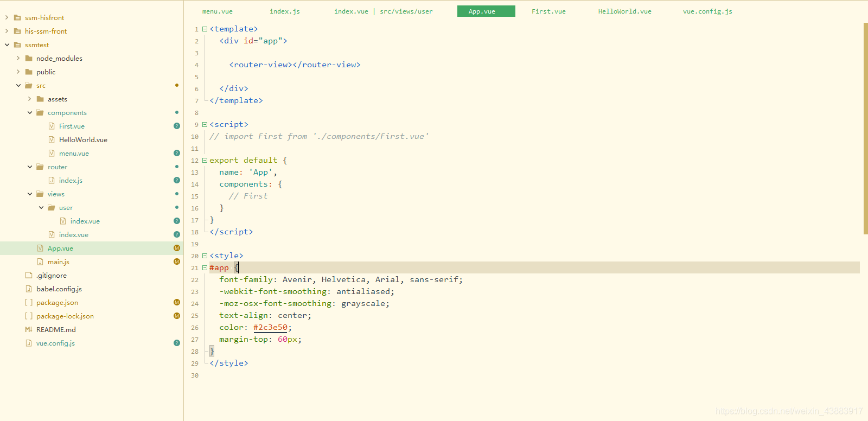Open the index.vue src/views/user tab
This screenshot has width=868, height=421.
384,11
